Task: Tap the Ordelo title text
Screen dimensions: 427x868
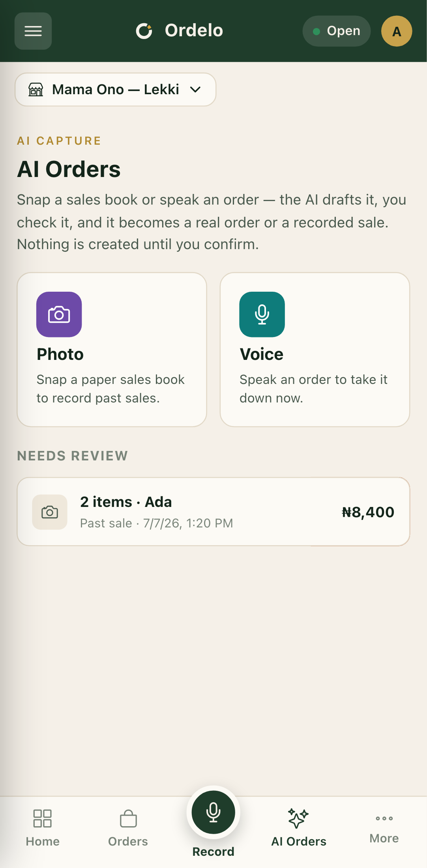Action: (194, 31)
